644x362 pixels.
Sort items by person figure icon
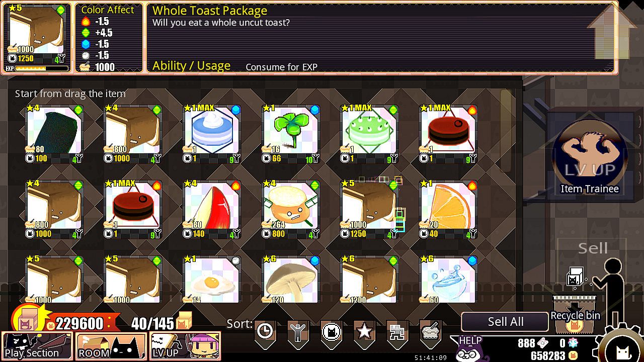298,332
